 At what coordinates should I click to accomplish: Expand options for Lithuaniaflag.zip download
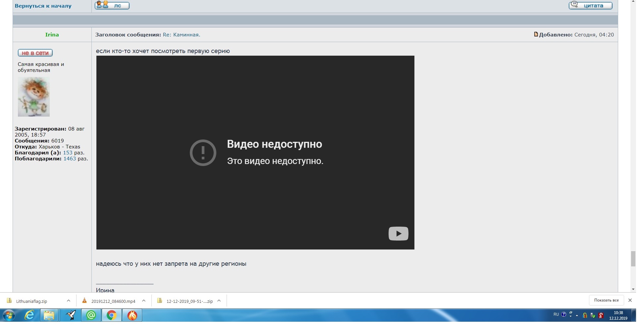(x=68, y=301)
